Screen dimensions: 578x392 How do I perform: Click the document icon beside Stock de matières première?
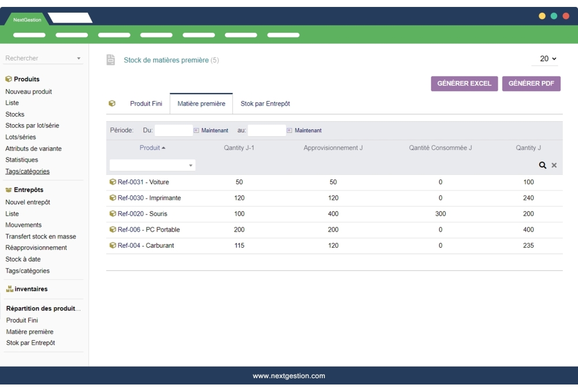pos(110,59)
